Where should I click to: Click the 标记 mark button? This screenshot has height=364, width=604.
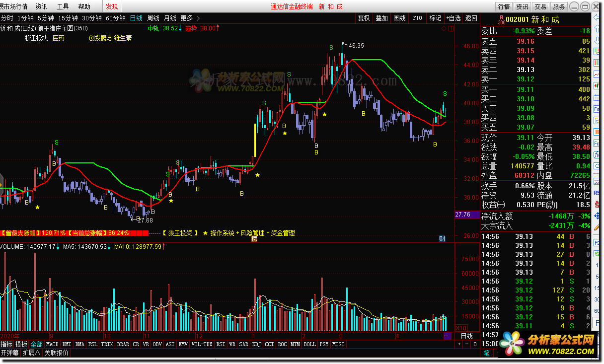coord(435,18)
